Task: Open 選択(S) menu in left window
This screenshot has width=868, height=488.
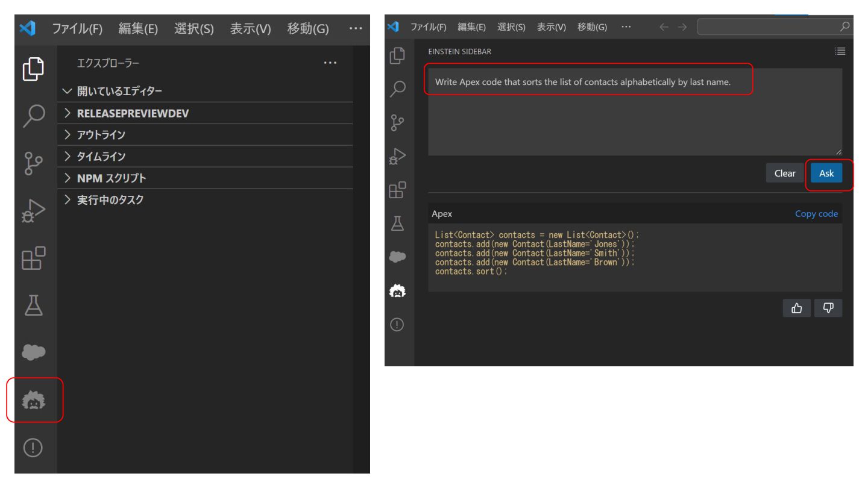Action: (194, 28)
